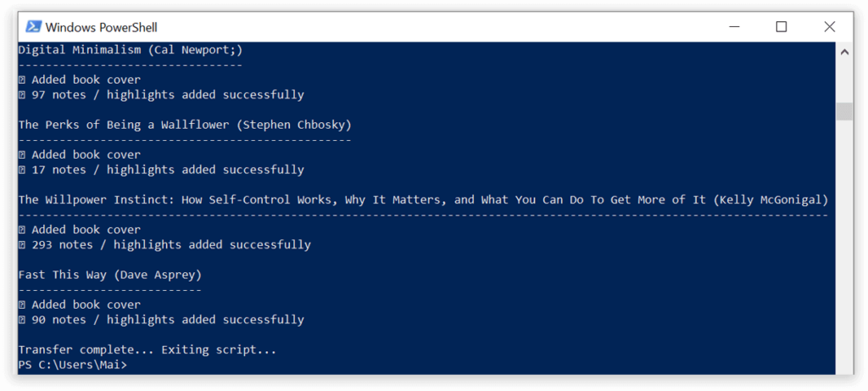
Task: Click the box glyph before "97 notes"
Action: click(x=22, y=95)
